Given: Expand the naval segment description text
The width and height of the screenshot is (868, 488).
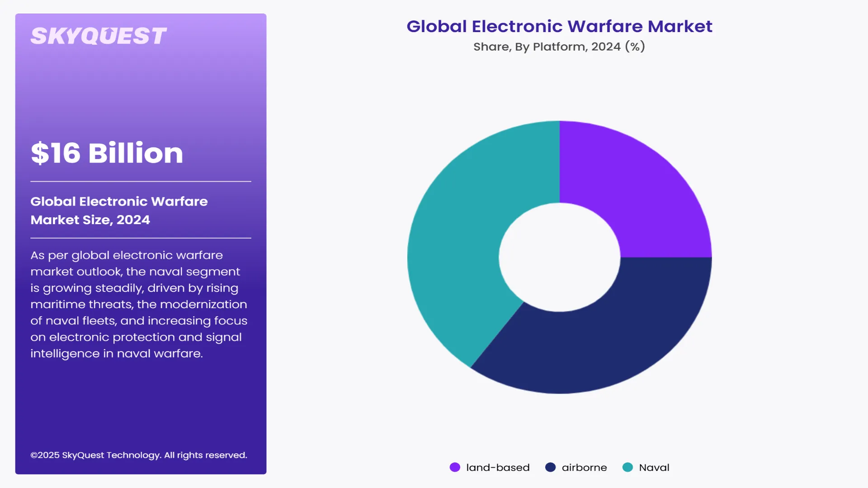Looking at the screenshot, I should [x=139, y=304].
